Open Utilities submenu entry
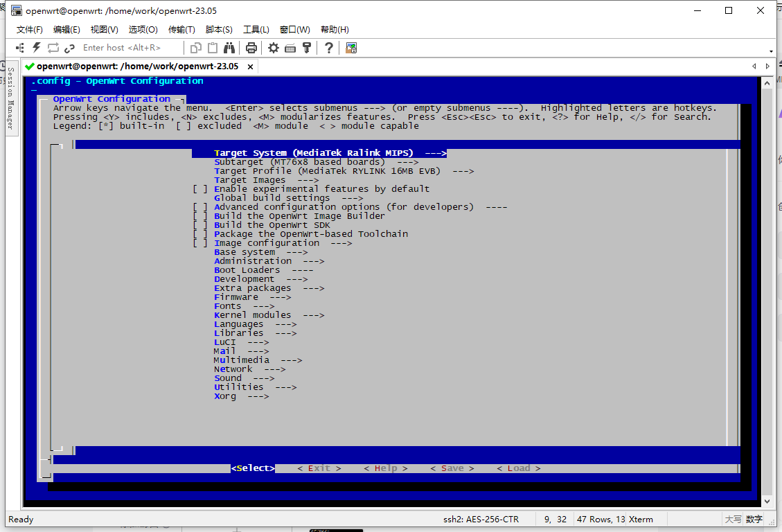Image resolution: width=782 pixels, height=532 pixels. [x=256, y=387]
